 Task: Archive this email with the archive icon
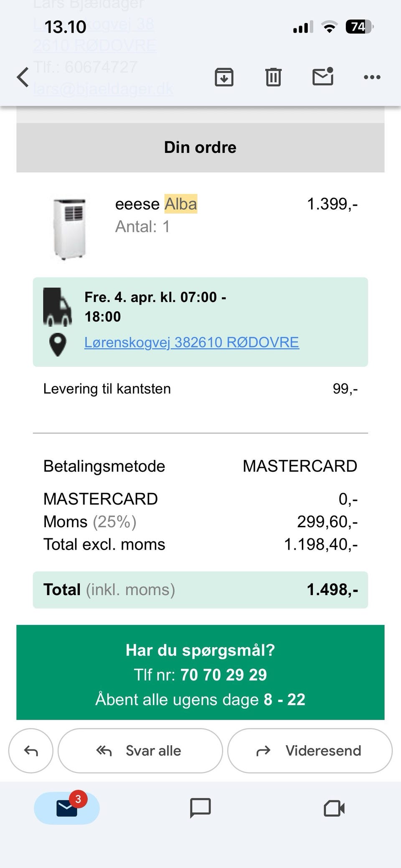click(x=224, y=77)
